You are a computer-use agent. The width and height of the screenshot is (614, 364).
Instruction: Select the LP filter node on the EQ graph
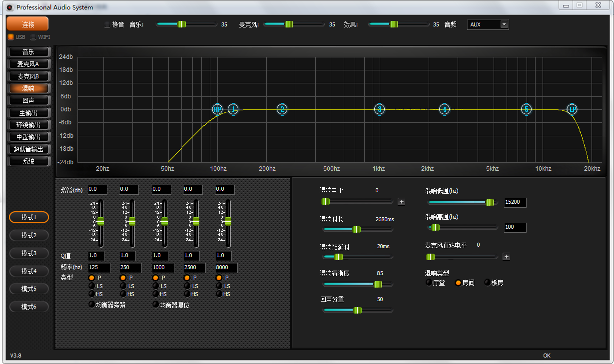point(573,109)
